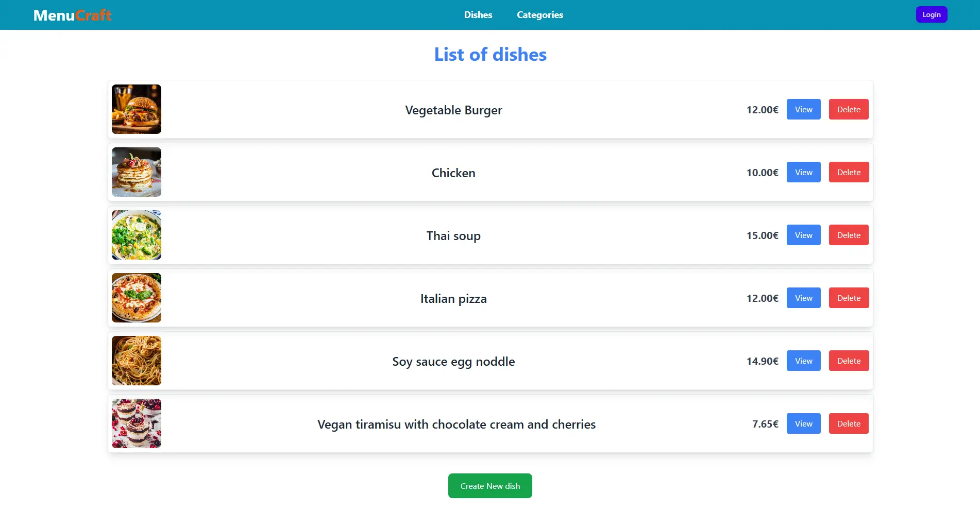View the Vegetable Burger dish
This screenshot has width=980, height=510.
pos(803,109)
